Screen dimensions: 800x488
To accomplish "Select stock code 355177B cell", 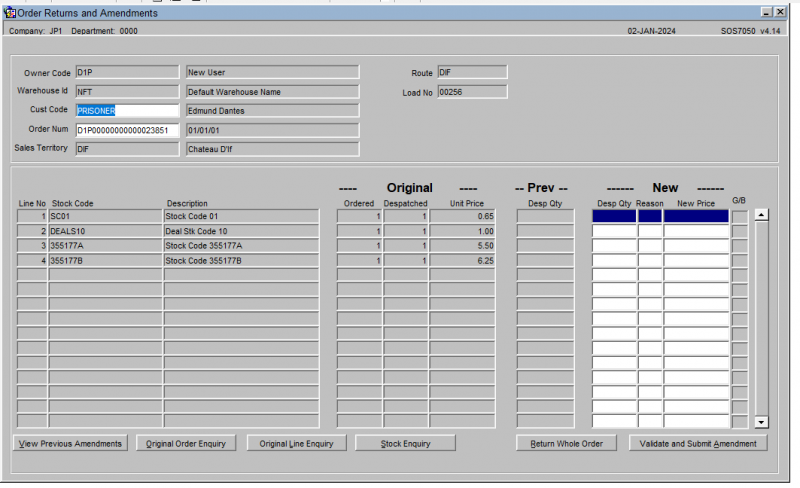I will pos(105,260).
